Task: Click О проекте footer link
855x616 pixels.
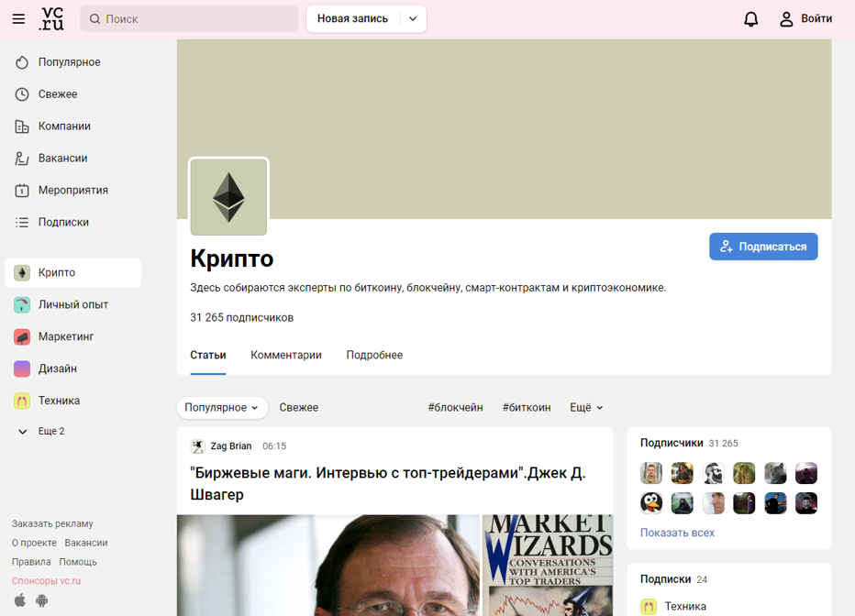Action: coord(34,543)
